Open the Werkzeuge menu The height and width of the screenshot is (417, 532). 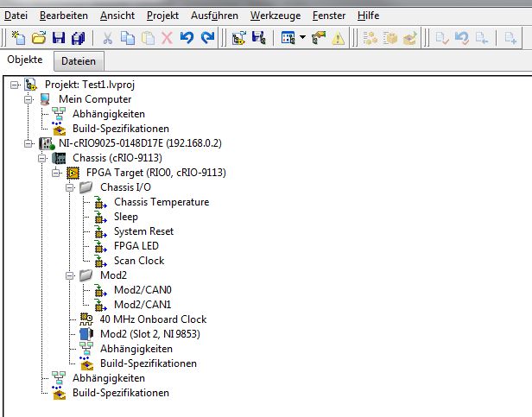(275, 16)
